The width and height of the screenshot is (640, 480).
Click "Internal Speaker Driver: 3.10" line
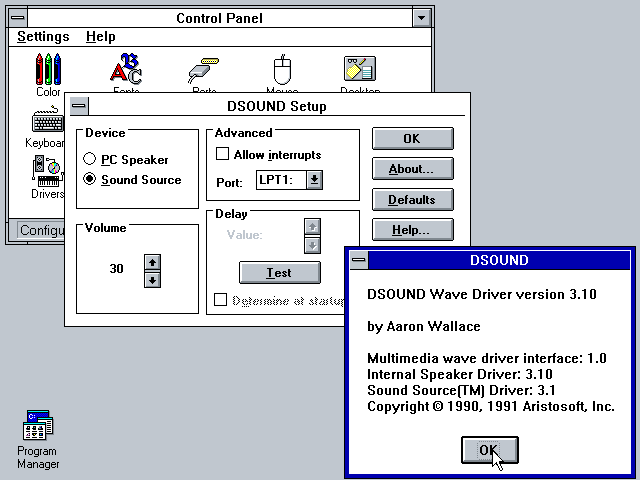pos(460,374)
